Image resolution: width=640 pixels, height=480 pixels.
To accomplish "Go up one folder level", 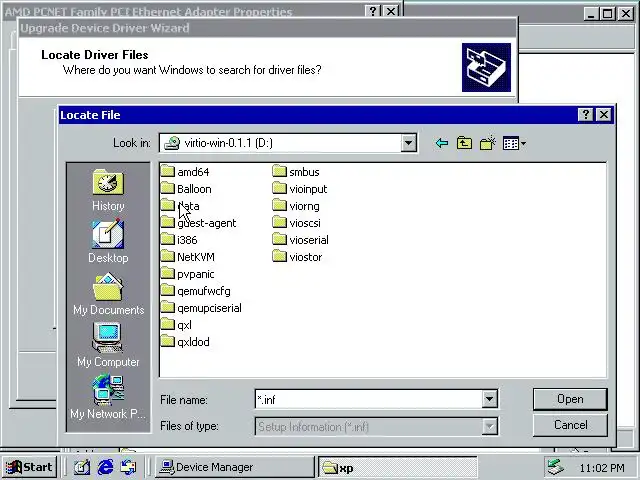I will point(464,143).
